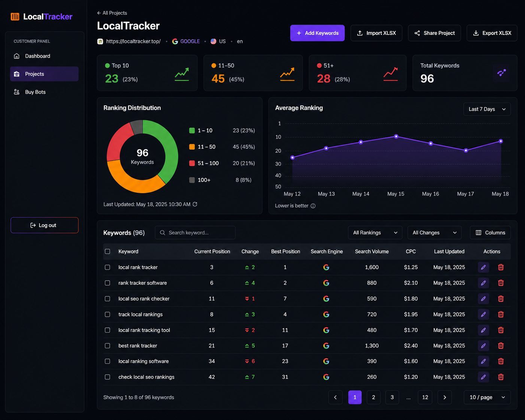Tick the 'check local seo rankings' checkbox

107,377
